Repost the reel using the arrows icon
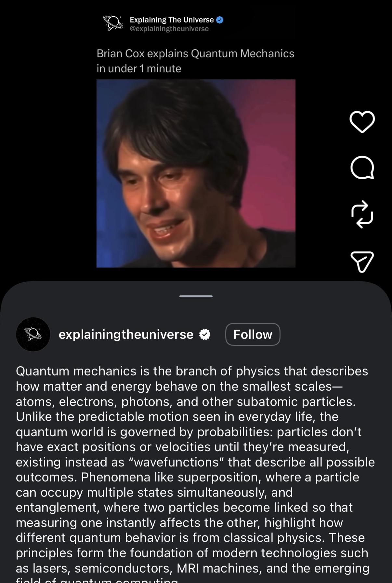This screenshot has height=583, width=392. (x=362, y=215)
